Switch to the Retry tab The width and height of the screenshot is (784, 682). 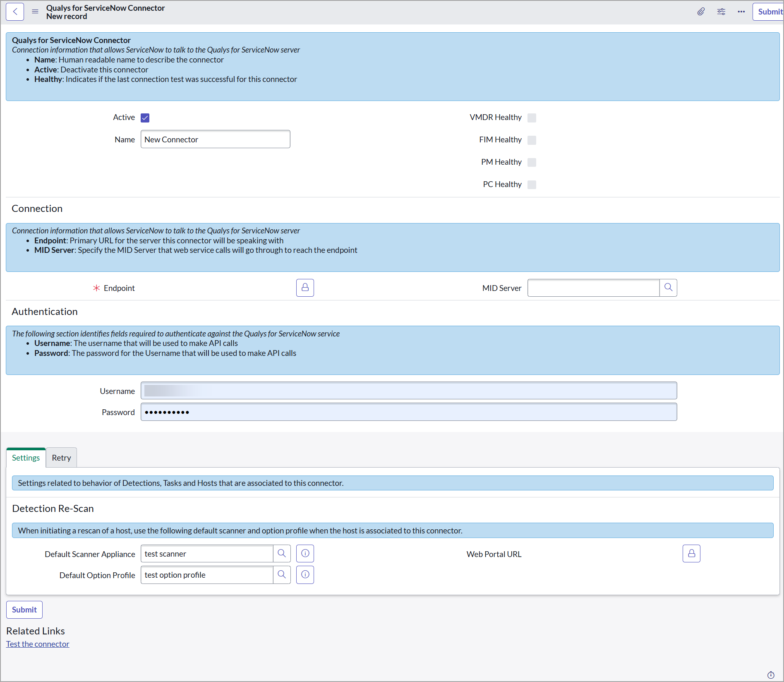click(61, 458)
